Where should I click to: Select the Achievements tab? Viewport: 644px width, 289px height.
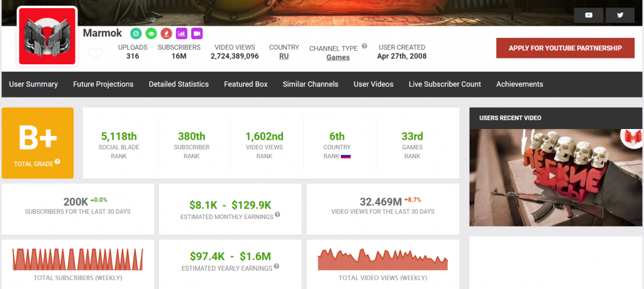pyautogui.click(x=519, y=84)
